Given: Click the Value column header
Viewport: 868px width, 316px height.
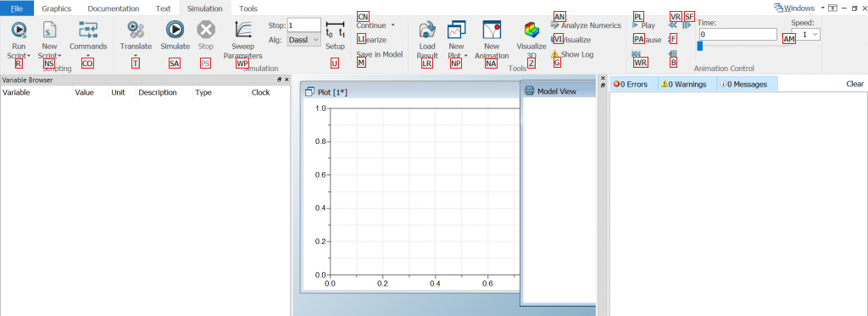Looking at the screenshot, I should (x=91, y=92).
